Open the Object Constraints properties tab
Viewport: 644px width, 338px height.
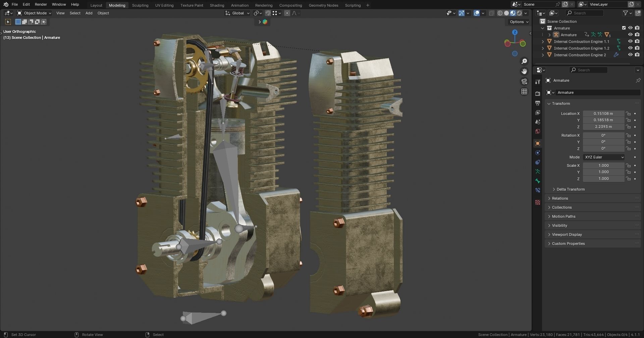[538, 162]
